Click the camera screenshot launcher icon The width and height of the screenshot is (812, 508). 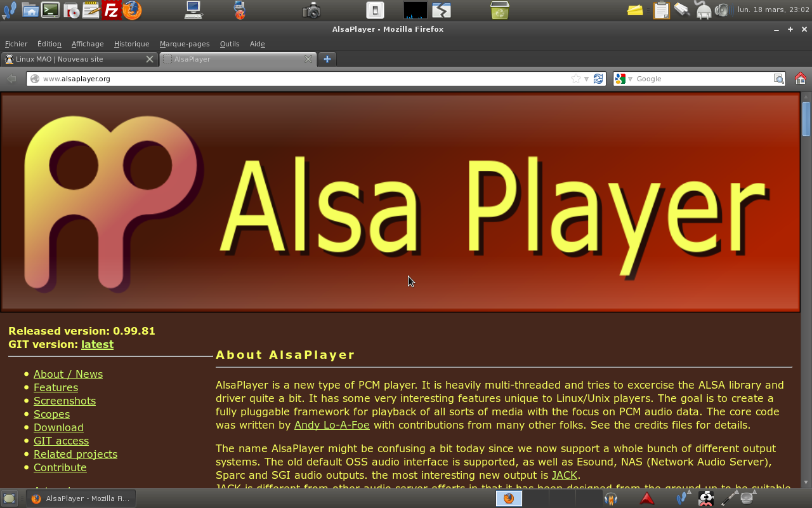point(311,10)
